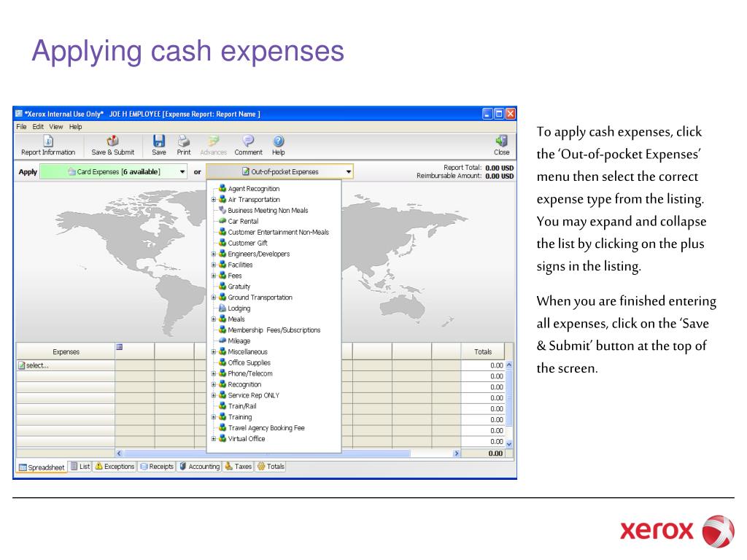Expand the Facilities tree node
This screenshot has width=747, height=560.
point(214,265)
